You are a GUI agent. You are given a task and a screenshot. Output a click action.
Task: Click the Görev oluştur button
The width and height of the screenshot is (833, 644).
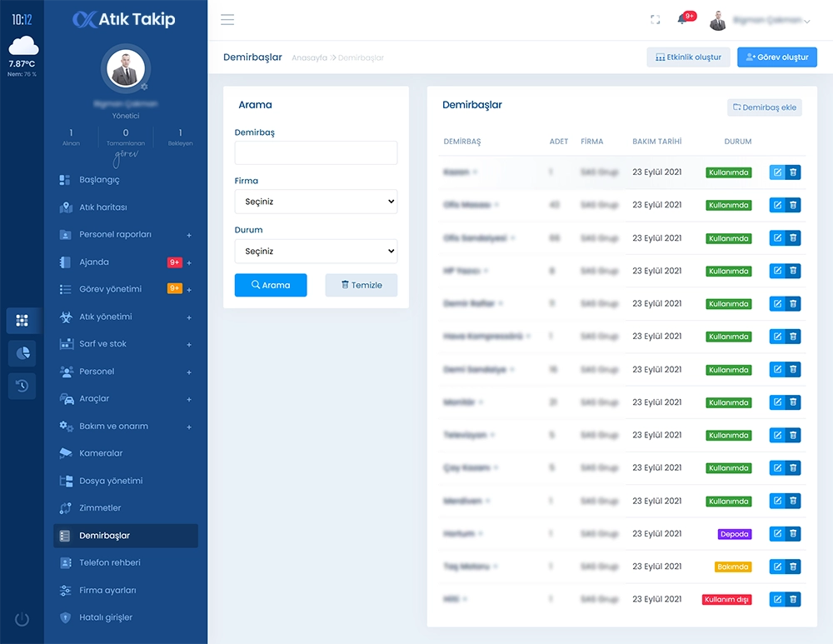[776, 57]
